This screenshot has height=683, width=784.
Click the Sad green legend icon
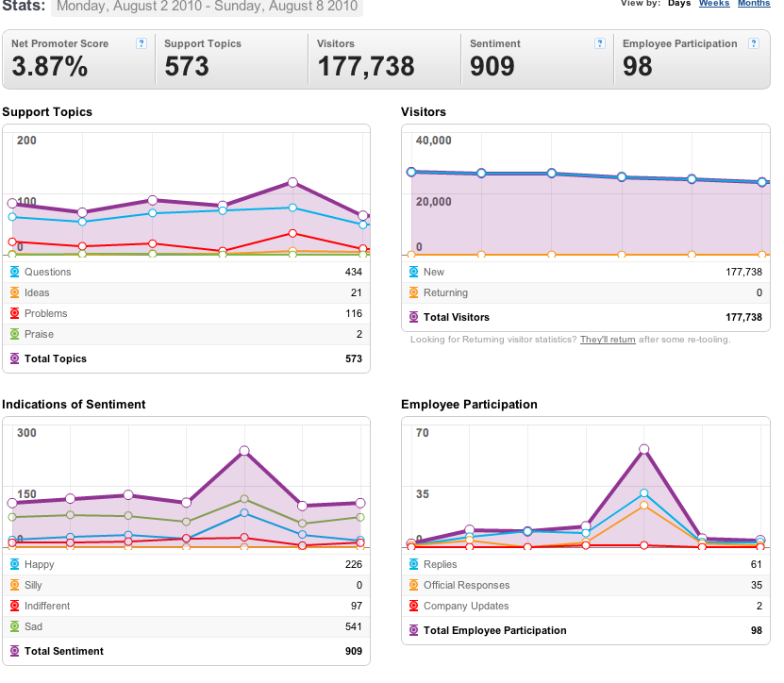click(x=14, y=626)
